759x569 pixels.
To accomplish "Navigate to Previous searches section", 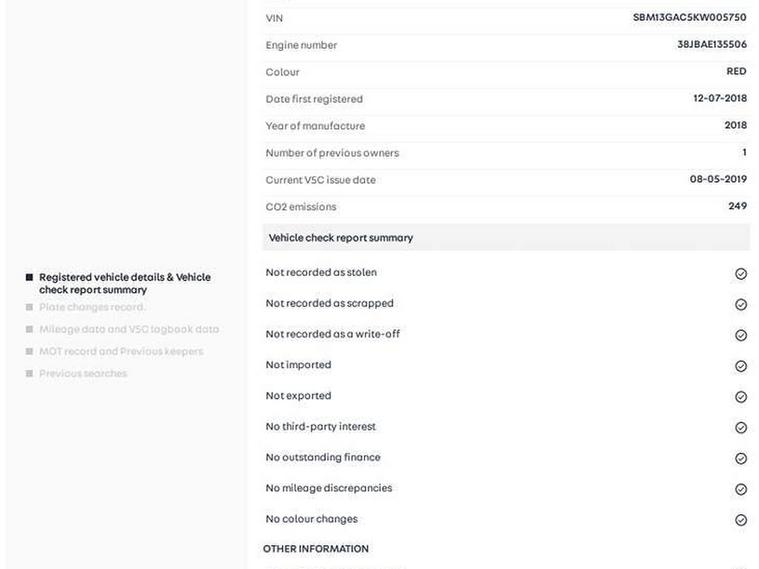I will click(83, 373).
